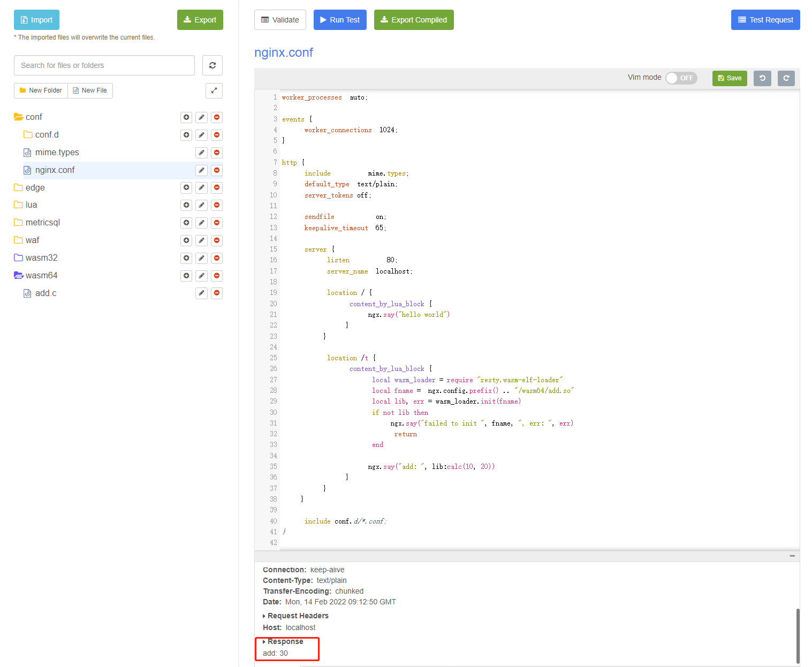
Task: Save the nginx.conf file
Action: [730, 78]
